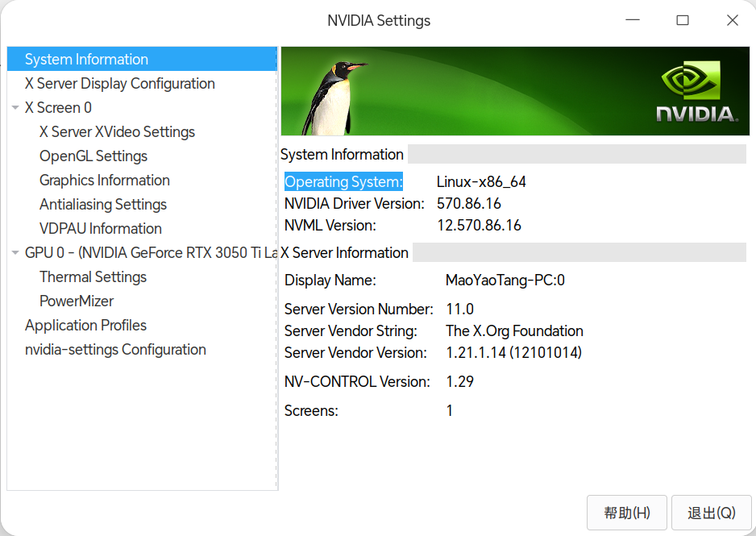
Task: Click the Screens label
Action: (x=311, y=410)
